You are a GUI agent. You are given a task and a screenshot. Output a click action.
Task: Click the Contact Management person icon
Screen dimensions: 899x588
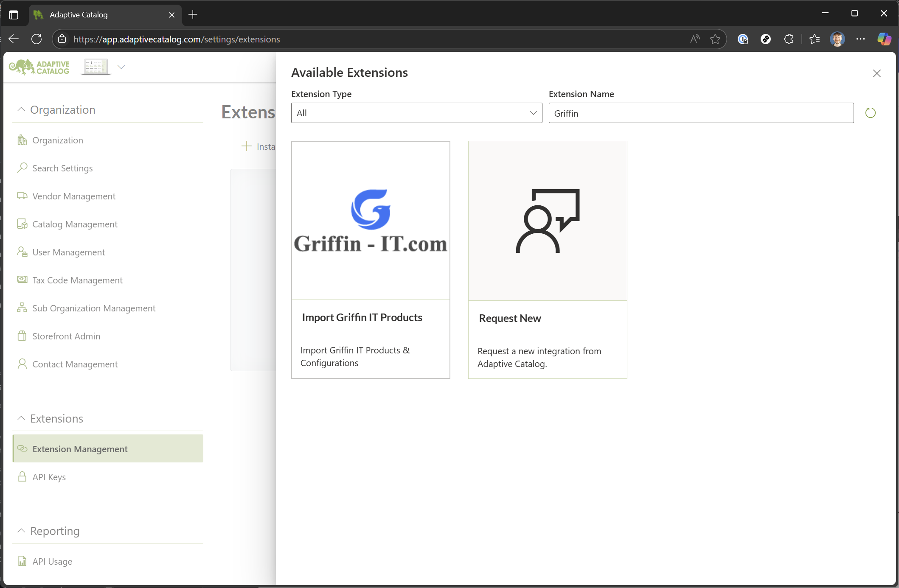point(22,364)
